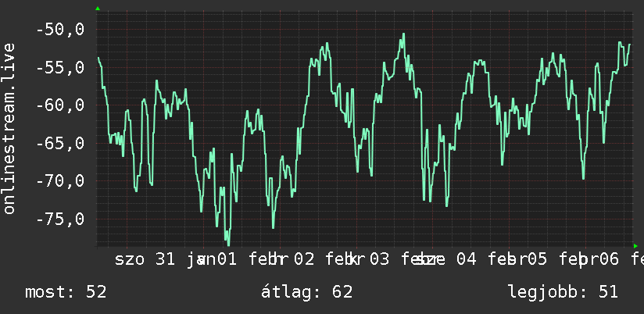Click the 'átlag: 62' average value
The width and height of the screenshot is (644, 314).
click(x=307, y=292)
